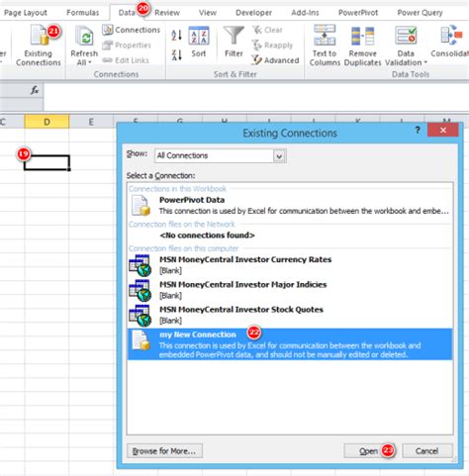Switch to the Page Layout tab
469x476 pixels.
(26, 13)
